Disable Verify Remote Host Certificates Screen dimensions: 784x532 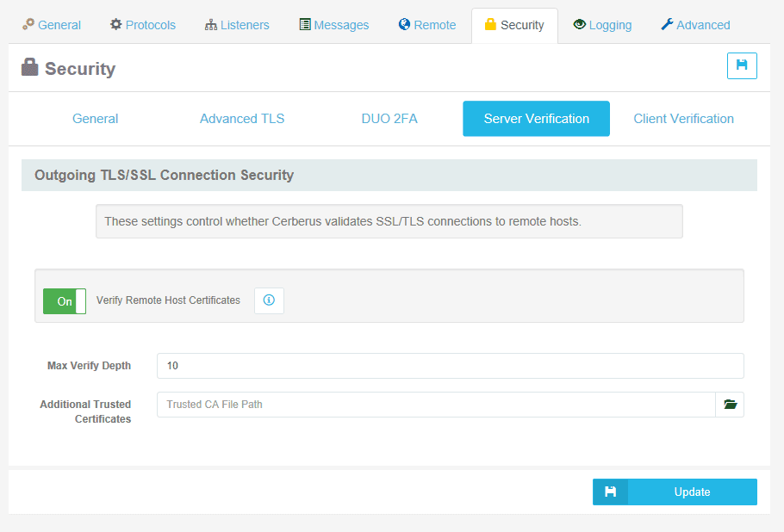click(x=64, y=300)
